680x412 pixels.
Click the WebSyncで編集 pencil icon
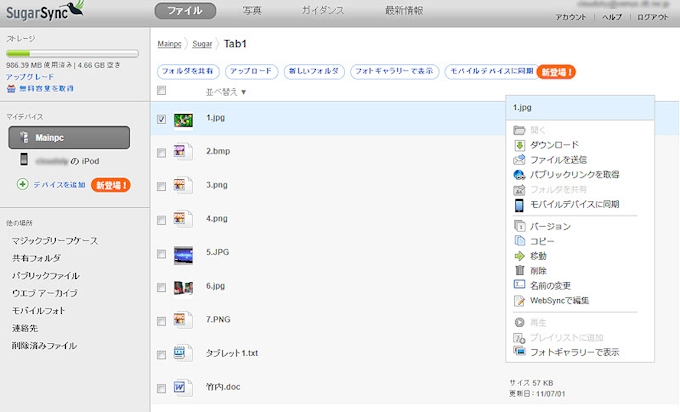pyautogui.click(x=519, y=300)
